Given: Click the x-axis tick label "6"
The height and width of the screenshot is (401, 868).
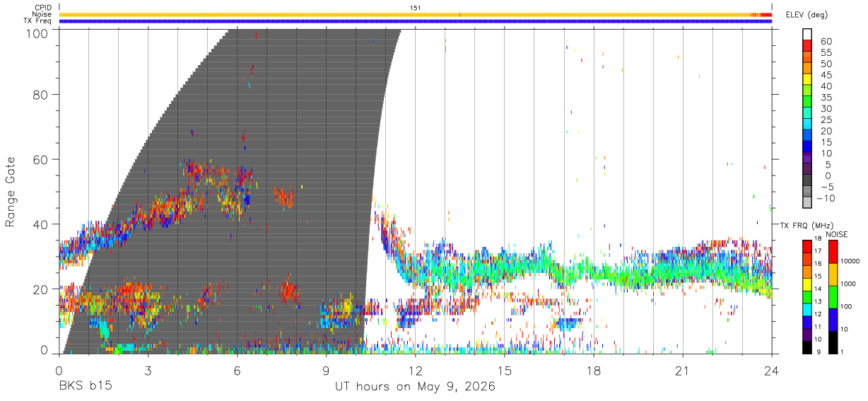Looking at the screenshot, I should (237, 371).
